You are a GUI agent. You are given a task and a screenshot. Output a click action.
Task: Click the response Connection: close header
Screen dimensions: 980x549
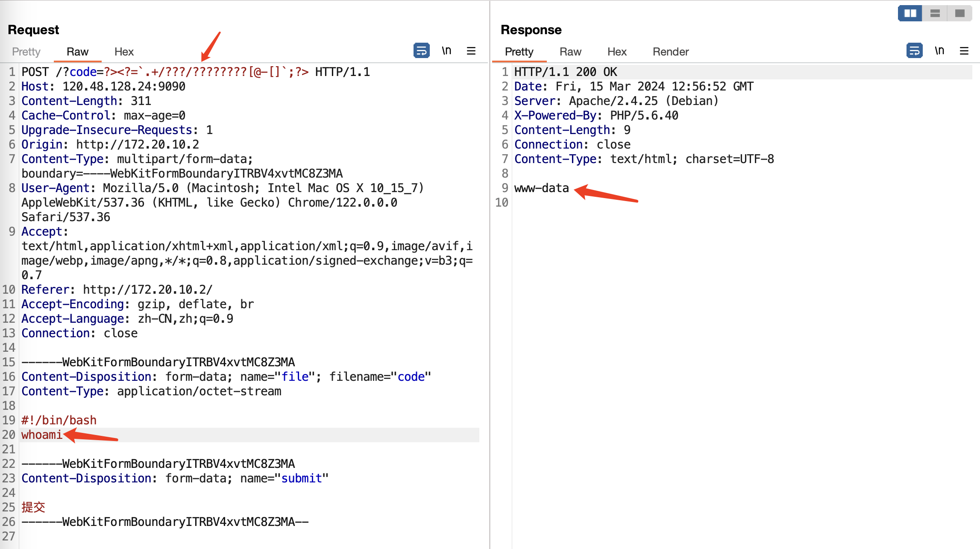(572, 144)
